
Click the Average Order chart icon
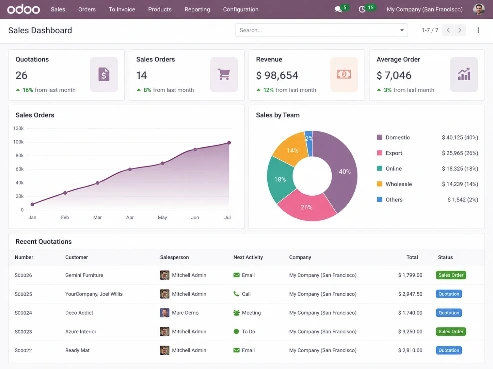(464, 74)
